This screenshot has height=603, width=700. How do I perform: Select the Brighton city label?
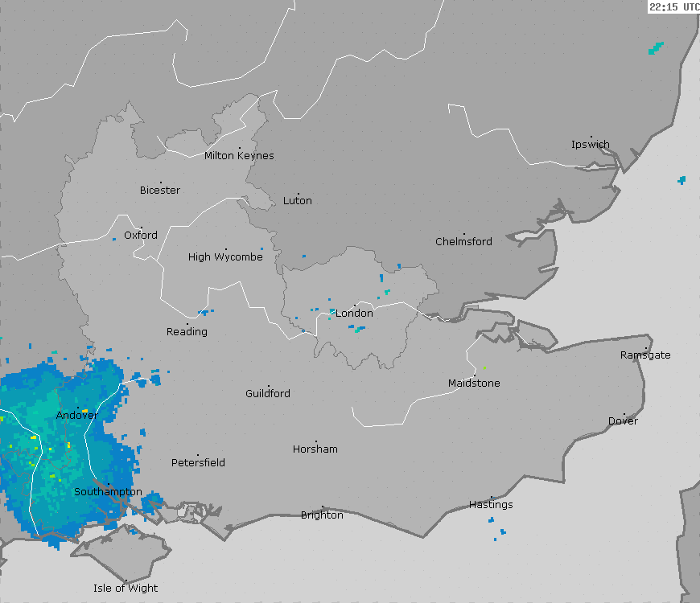322,515
